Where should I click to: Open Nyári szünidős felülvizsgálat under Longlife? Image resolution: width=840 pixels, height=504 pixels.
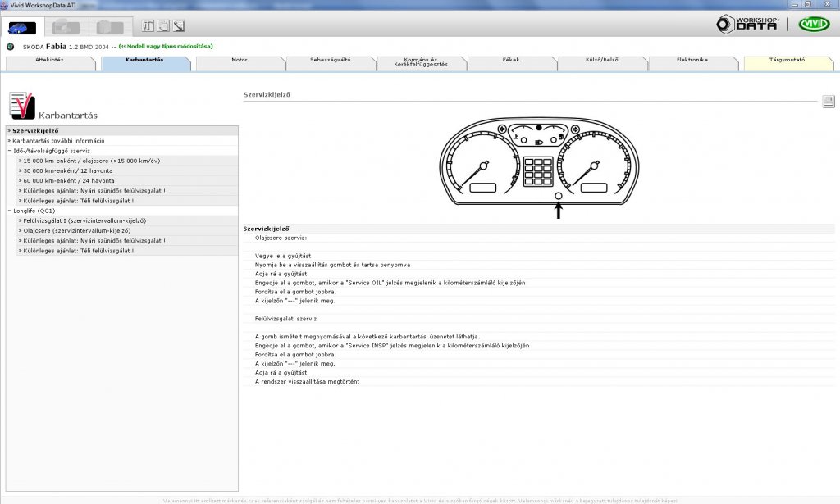pyautogui.click(x=127, y=241)
